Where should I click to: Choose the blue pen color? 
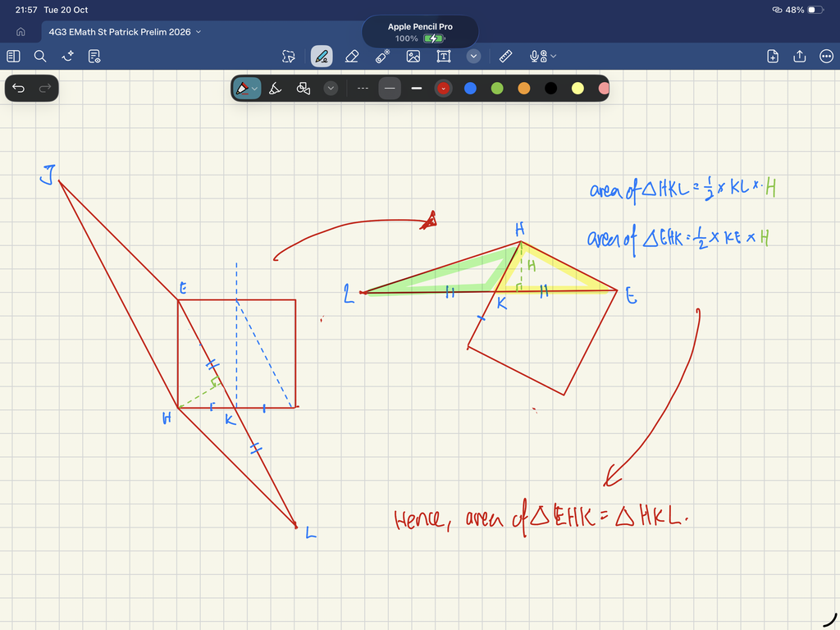tap(470, 89)
